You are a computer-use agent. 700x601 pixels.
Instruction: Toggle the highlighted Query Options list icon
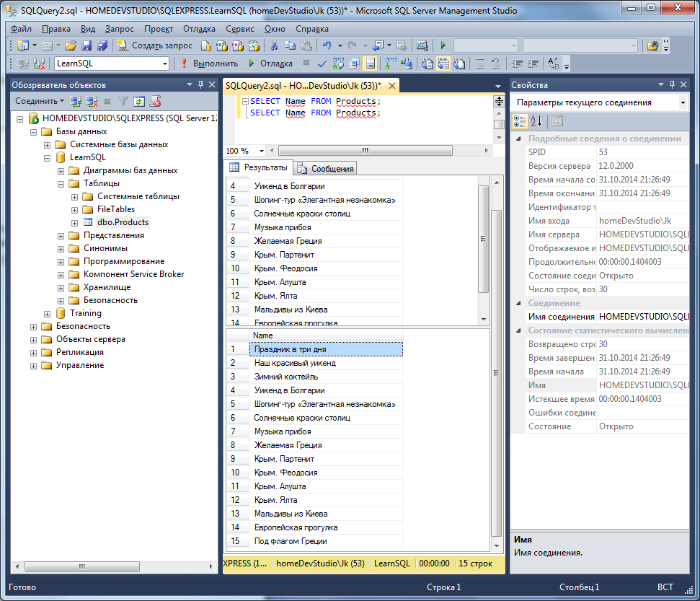tap(370, 64)
